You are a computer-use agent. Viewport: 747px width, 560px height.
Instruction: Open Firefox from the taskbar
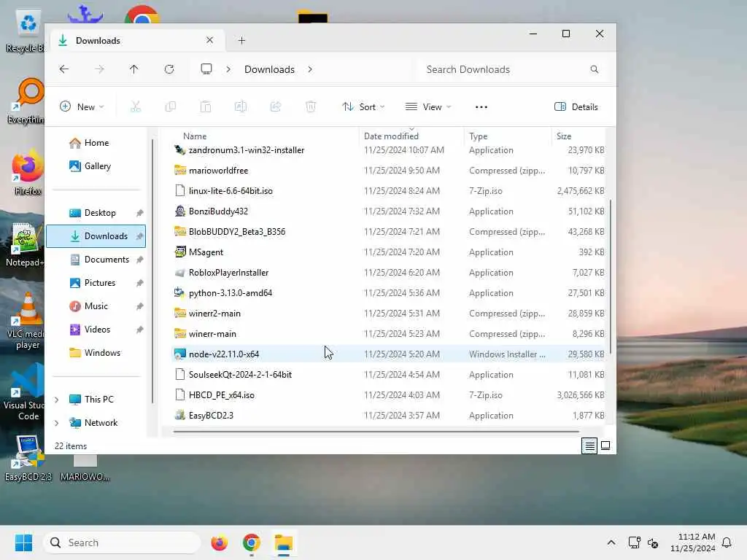(x=219, y=542)
